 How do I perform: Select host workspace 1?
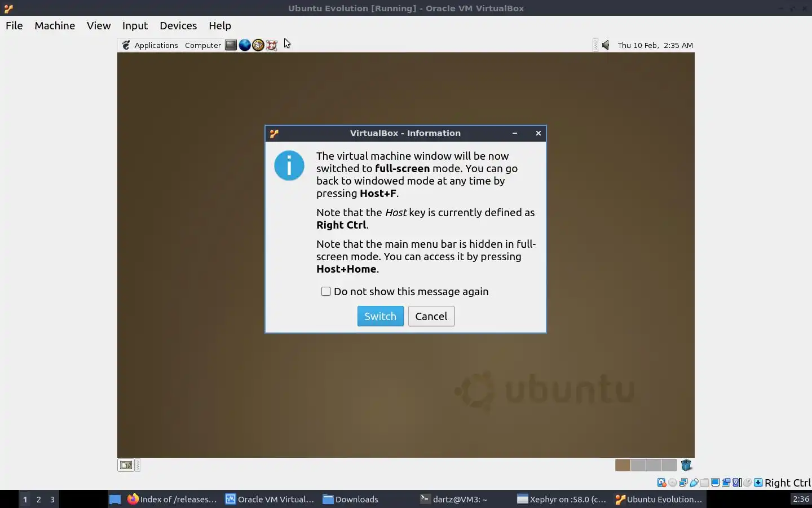[x=25, y=499]
